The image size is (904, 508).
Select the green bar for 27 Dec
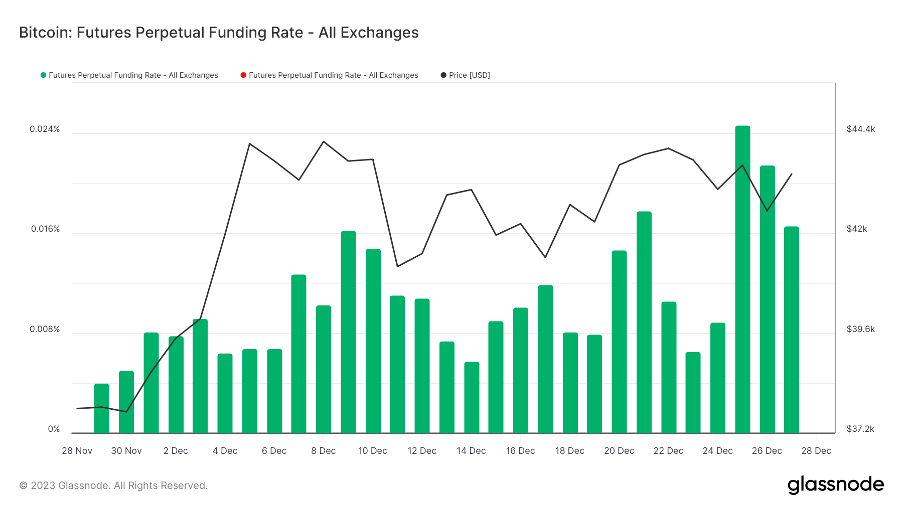pyautogui.click(x=792, y=330)
